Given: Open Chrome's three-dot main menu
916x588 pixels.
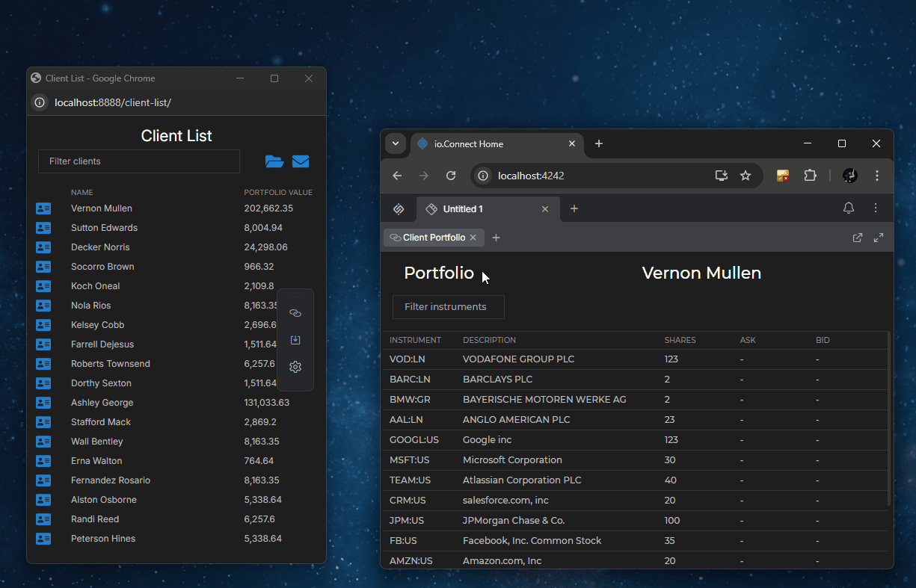Looking at the screenshot, I should (x=877, y=176).
